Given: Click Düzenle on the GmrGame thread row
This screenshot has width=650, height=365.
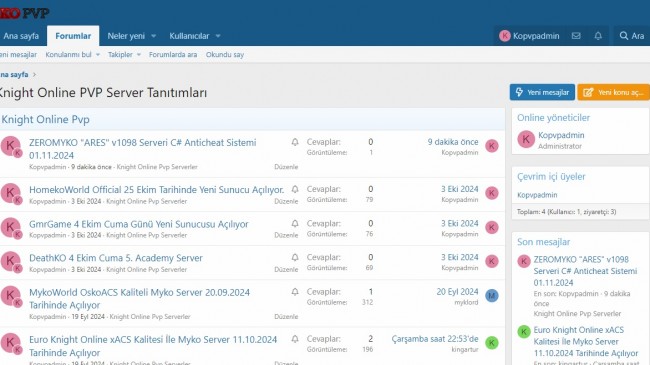Looking at the screenshot, I should coord(286,235).
